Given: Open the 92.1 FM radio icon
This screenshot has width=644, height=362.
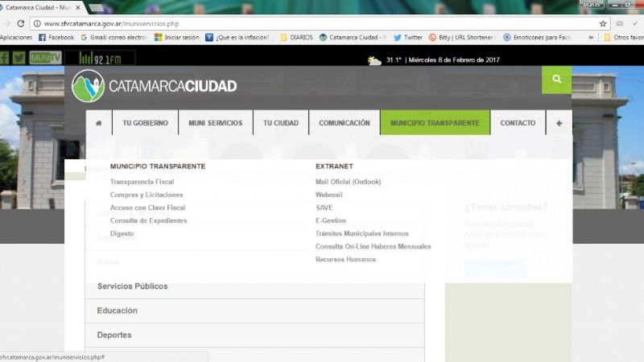Looking at the screenshot, I should (100, 58).
